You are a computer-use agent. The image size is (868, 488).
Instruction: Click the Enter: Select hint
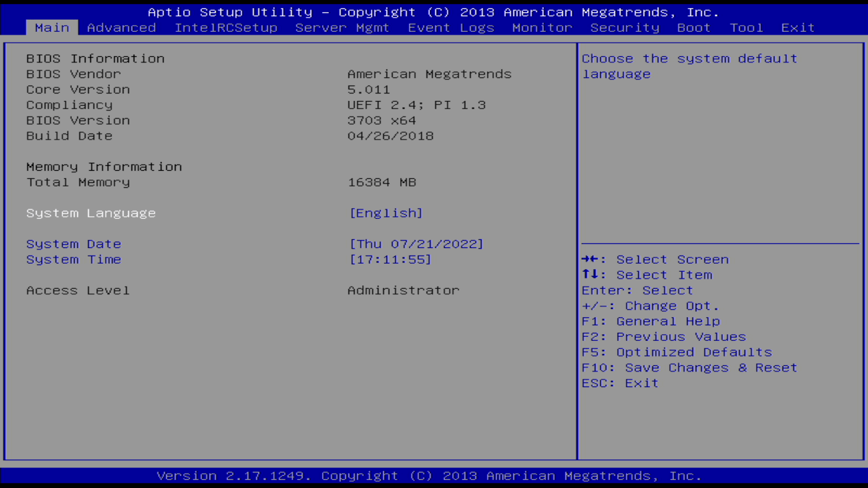pyautogui.click(x=637, y=291)
